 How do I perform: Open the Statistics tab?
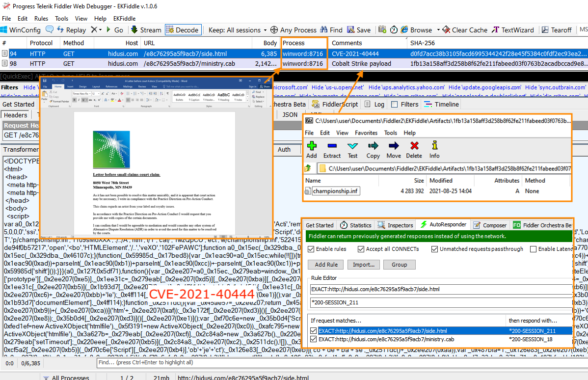coord(356,225)
